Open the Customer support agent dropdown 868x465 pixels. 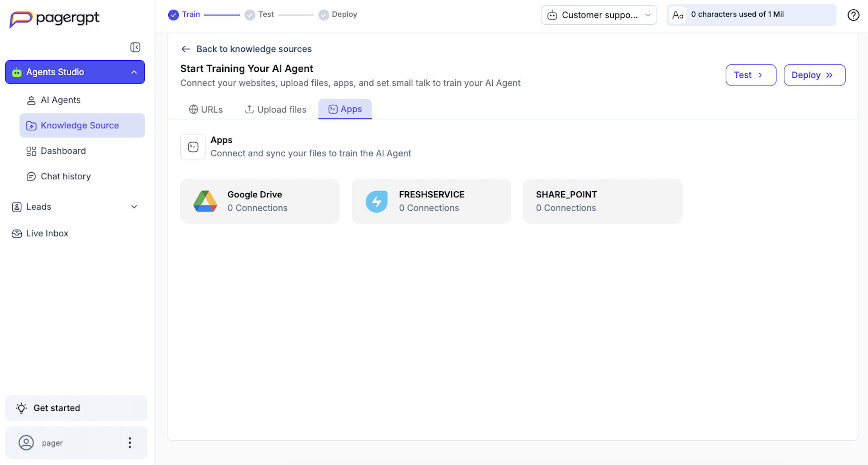point(599,15)
